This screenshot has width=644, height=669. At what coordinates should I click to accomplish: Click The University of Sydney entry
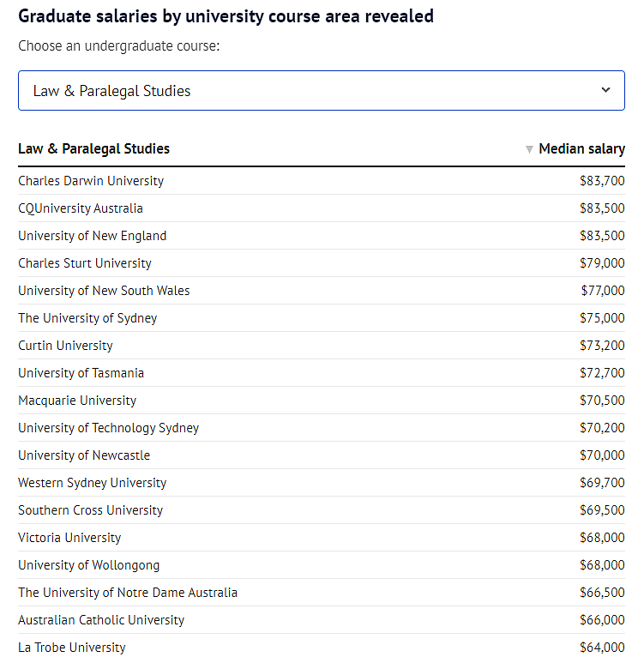tap(87, 318)
